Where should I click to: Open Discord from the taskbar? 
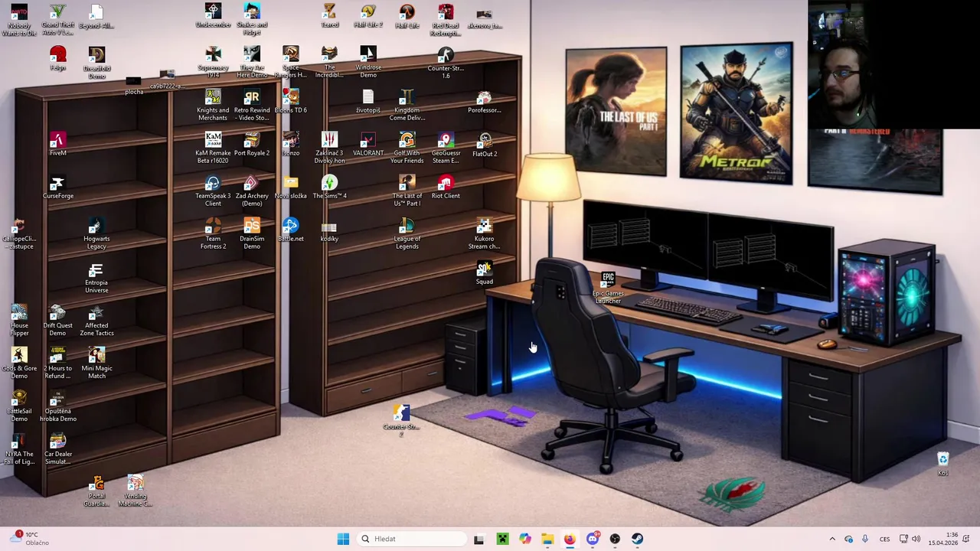[x=592, y=539]
